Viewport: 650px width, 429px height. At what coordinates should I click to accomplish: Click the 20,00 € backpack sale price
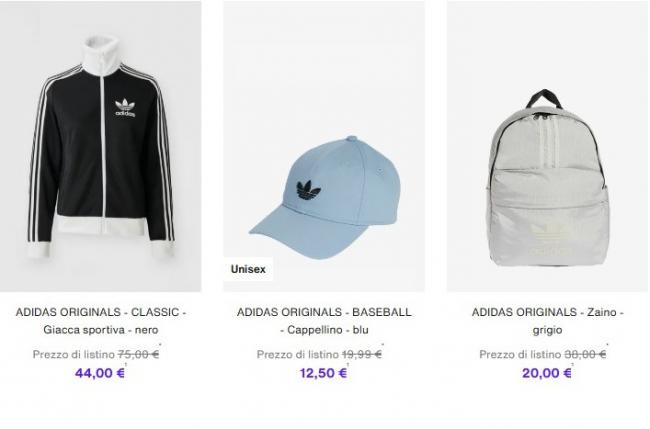[x=547, y=373]
